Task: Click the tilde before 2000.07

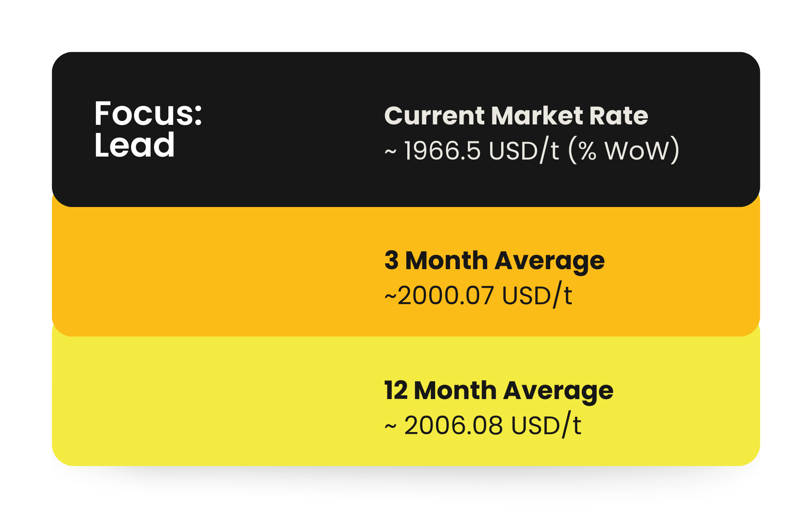Action: (390, 297)
